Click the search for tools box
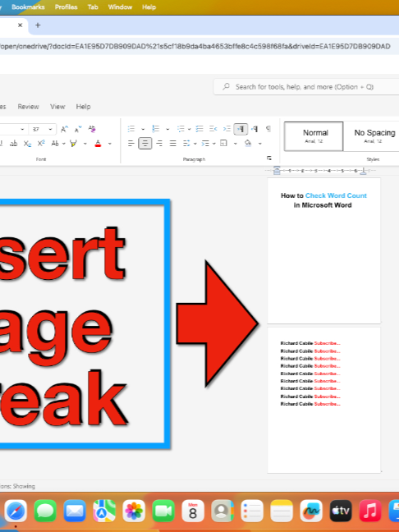 pyautogui.click(x=306, y=87)
